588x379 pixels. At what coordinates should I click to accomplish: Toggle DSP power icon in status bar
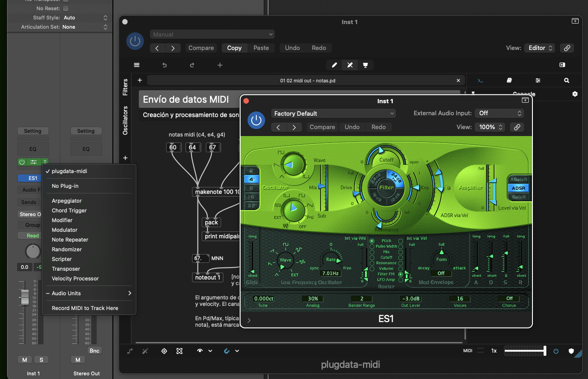pos(556,351)
